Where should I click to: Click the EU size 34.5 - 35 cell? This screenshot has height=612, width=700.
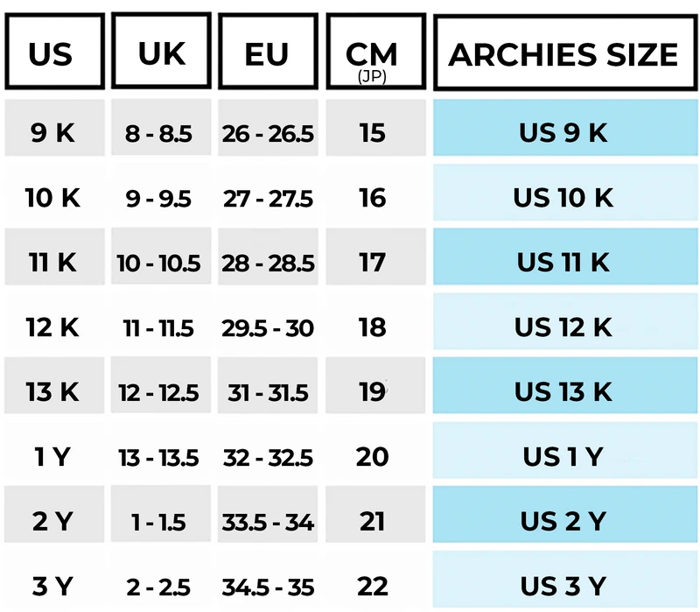(x=267, y=585)
